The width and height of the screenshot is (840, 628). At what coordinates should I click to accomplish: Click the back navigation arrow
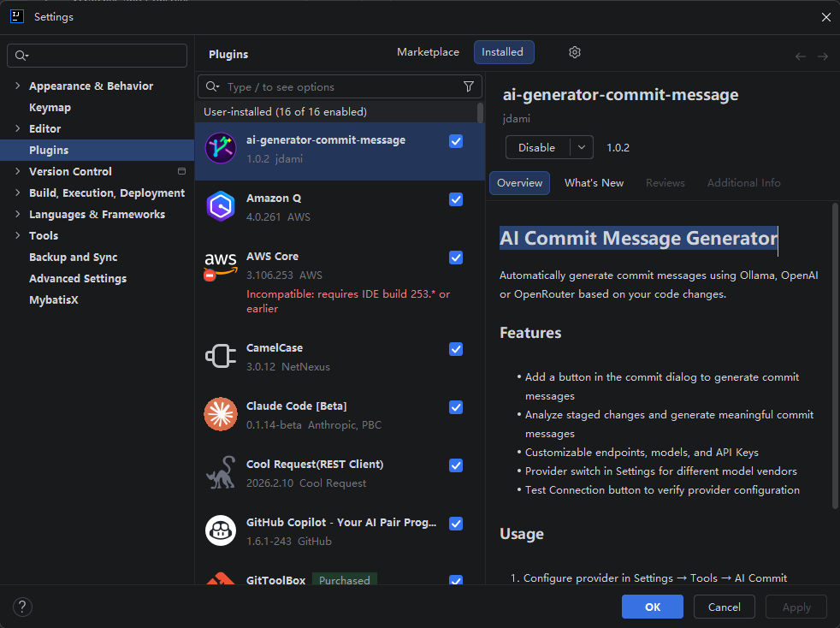(x=801, y=56)
